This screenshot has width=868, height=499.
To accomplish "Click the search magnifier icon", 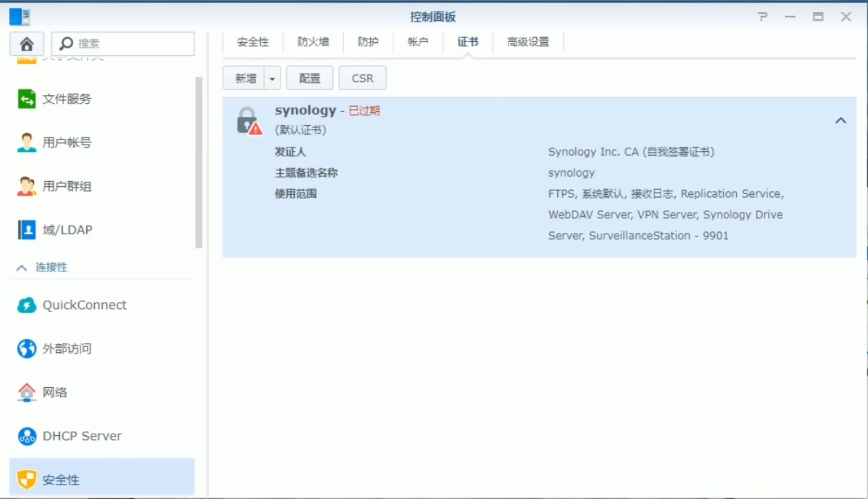I will [66, 43].
